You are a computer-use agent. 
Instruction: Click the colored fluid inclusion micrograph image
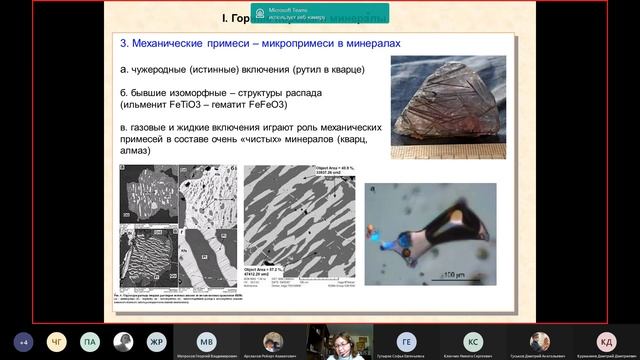coord(431,234)
